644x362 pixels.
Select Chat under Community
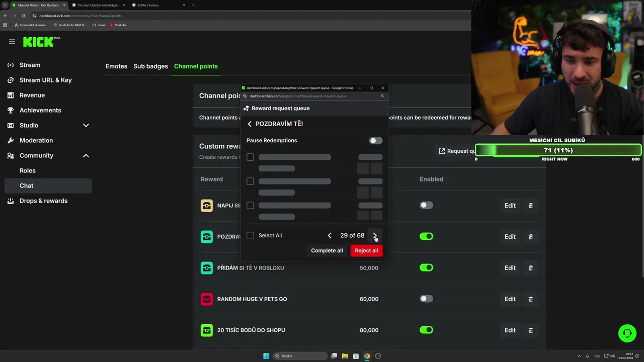48,186
